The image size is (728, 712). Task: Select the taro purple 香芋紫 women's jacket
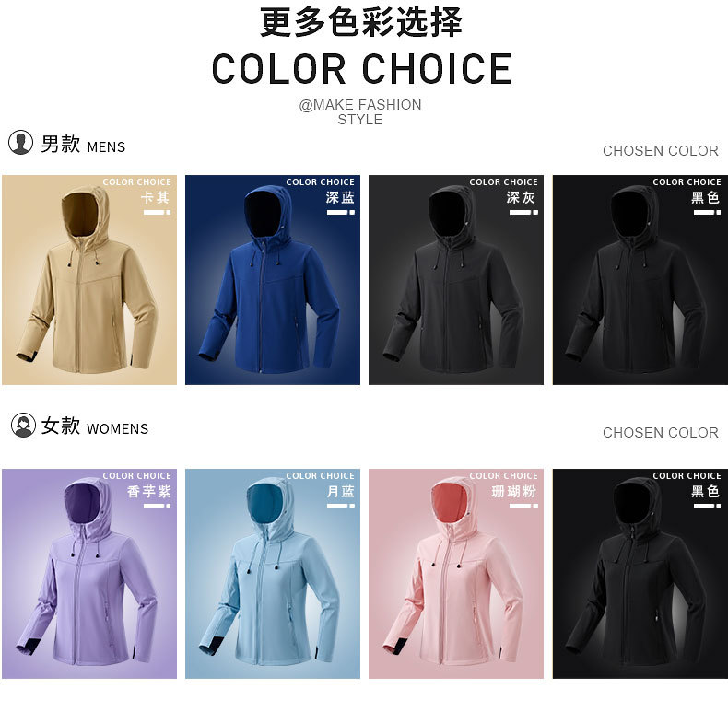click(89, 574)
